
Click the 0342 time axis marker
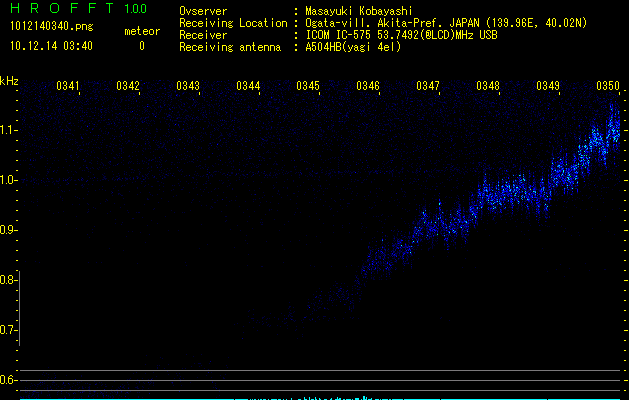[x=128, y=85]
